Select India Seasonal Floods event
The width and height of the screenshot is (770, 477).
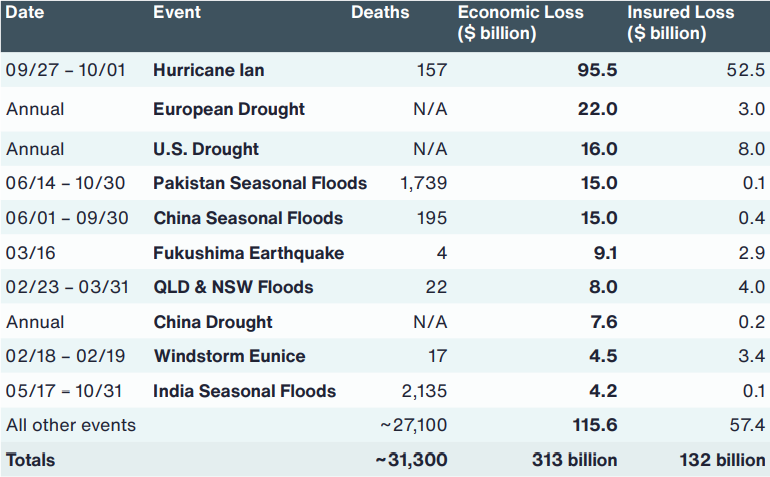coord(245,391)
